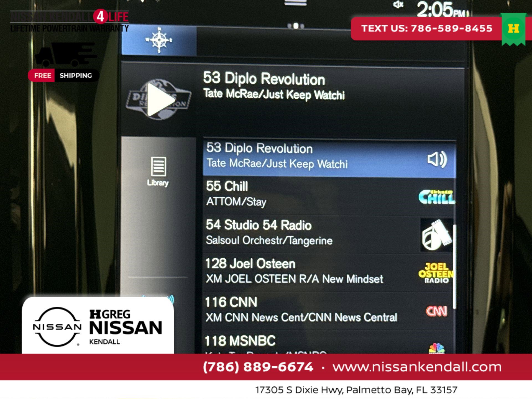This screenshot has width=532, height=399.
Task: Tap the page indicator dots at top
Action: [296, 26]
